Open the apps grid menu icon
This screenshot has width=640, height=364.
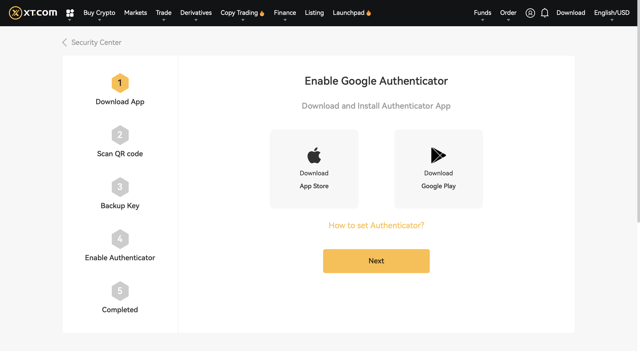70,13
